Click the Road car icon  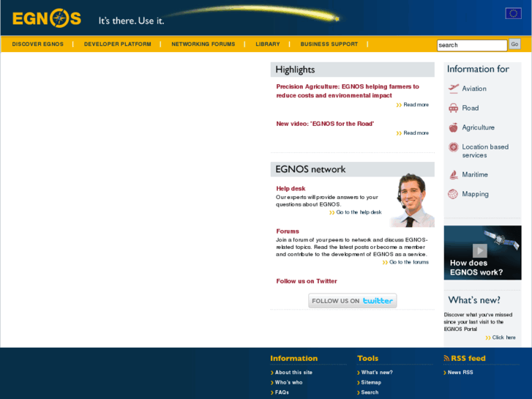[453, 108]
